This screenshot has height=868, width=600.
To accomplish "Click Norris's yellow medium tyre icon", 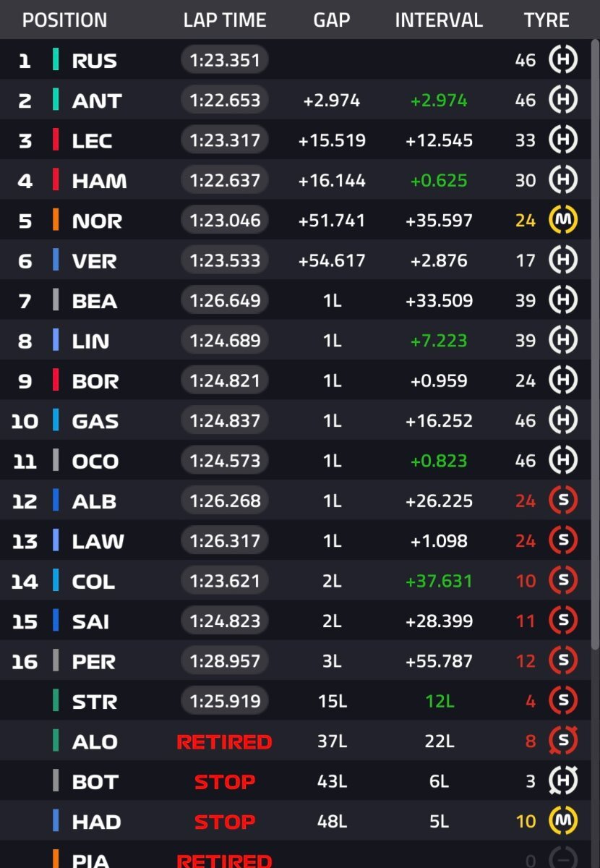I will click(563, 220).
